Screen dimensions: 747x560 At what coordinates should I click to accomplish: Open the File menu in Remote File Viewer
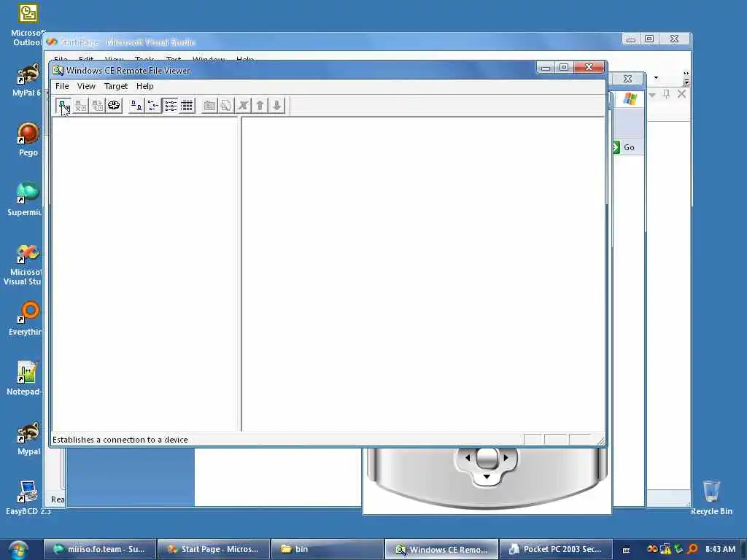(x=62, y=86)
